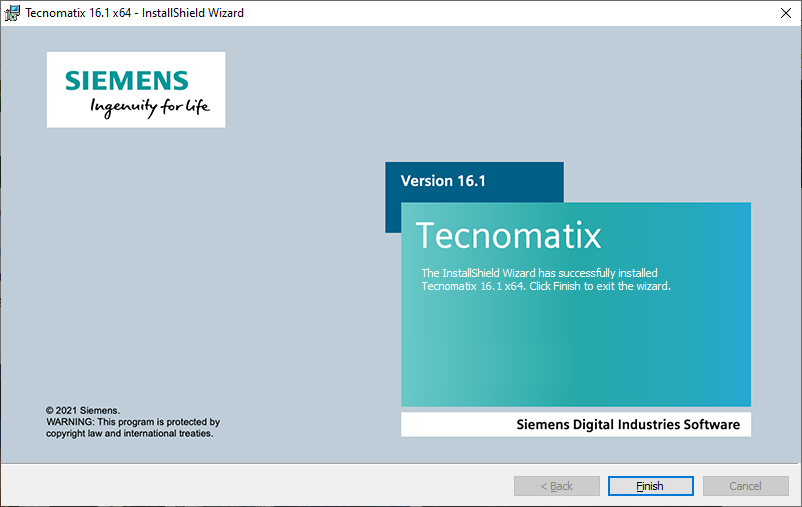Click the empty area of the teal gradient panel

(575, 350)
